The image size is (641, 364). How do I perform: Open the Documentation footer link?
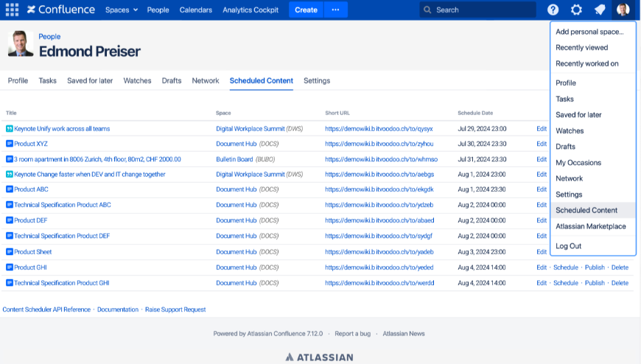pyautogui.click(x=118, y=309)
